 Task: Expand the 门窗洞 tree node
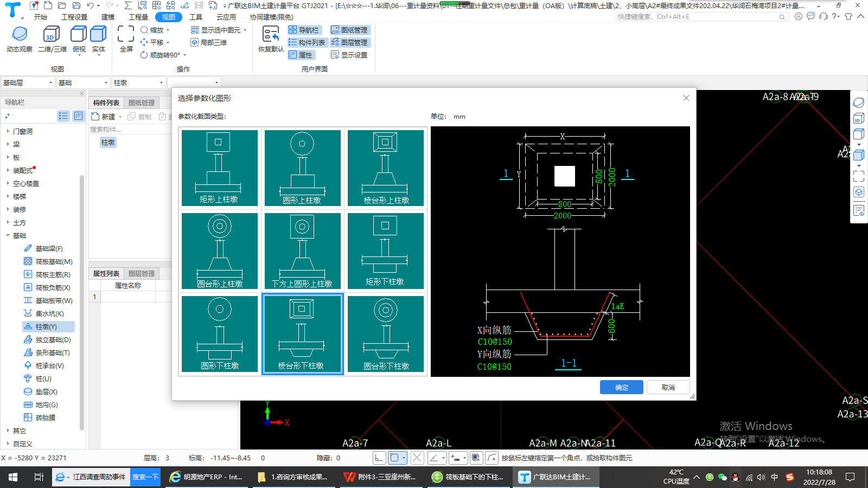coord(8,131)
